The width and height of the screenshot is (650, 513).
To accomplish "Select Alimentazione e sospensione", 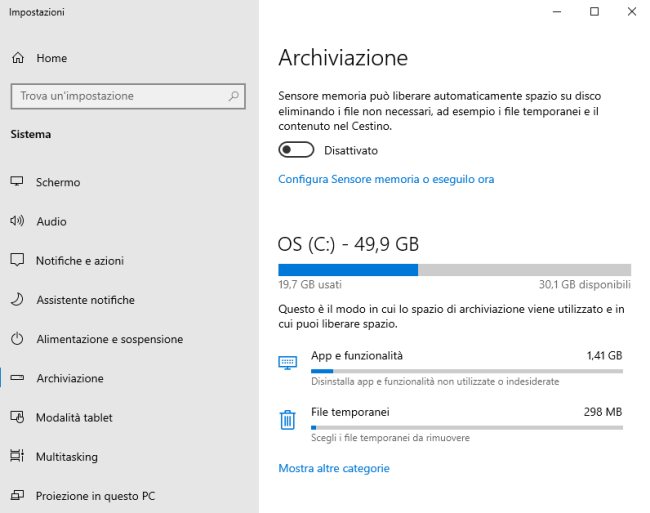I will pos(110,339).
